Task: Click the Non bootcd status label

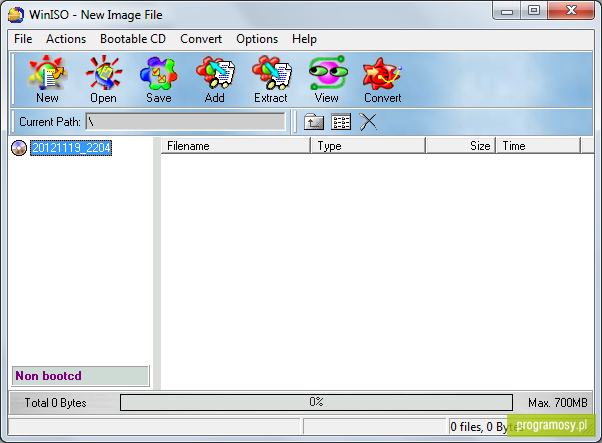Action: pos(80,376)
